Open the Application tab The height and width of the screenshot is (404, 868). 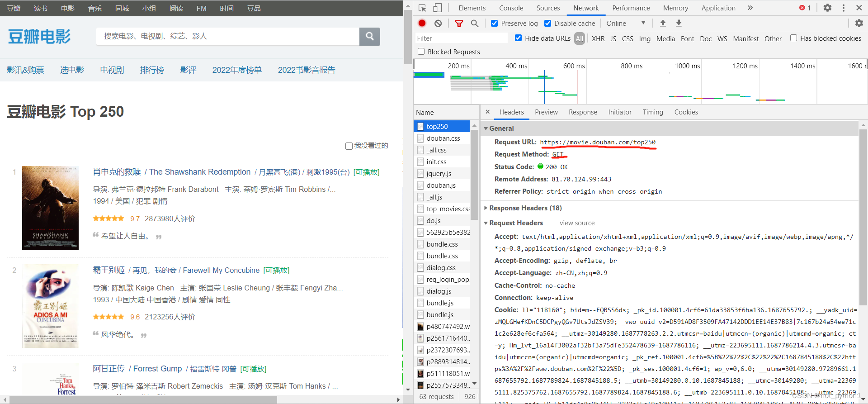(x=718, y=8)
